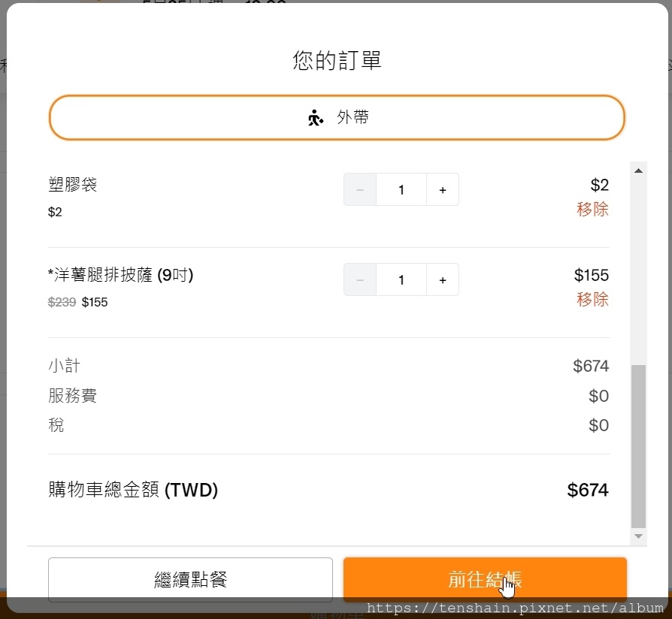Increase quantity of 塑膠袋 plastic bag
The width and height of the screenshot is (672, 619).
tap(443, 190)
